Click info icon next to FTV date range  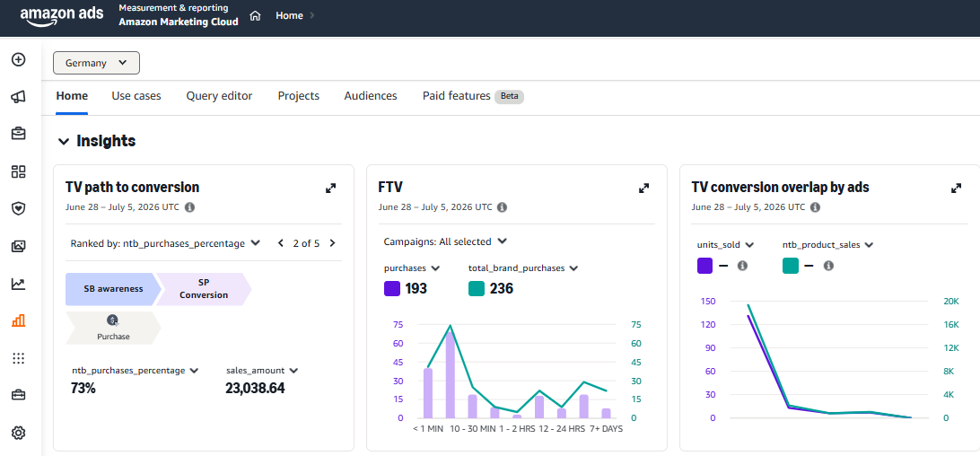502,207
